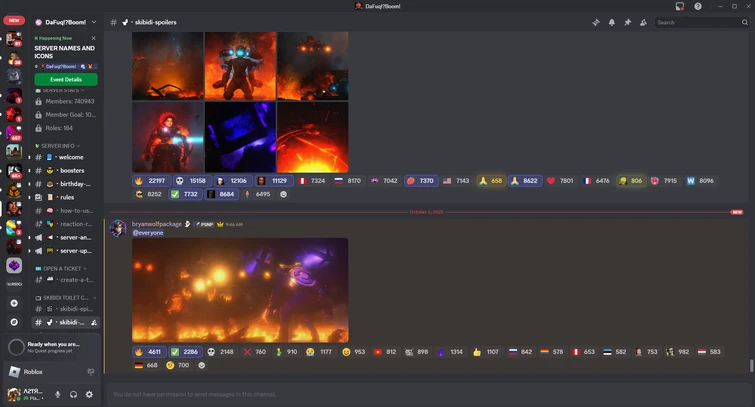Toggle heart reaction with 7801 count

[x=560, y=181]
